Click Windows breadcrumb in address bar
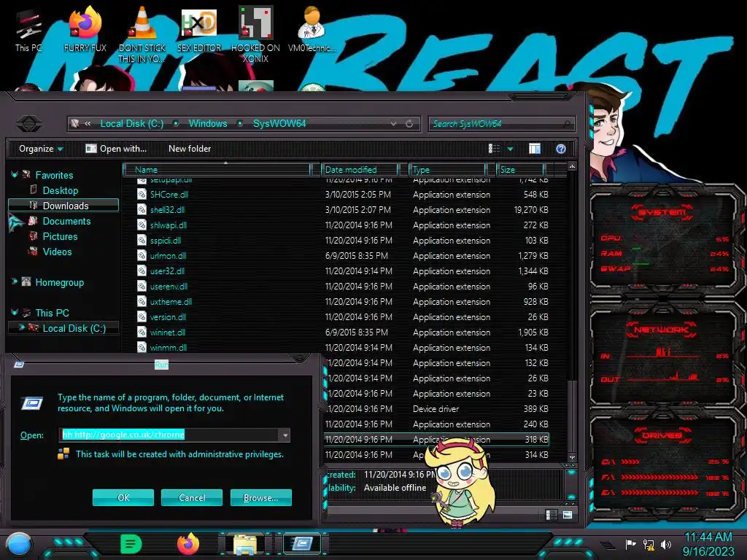The height and width of the screenshot is (560, 747). point(208,124)
